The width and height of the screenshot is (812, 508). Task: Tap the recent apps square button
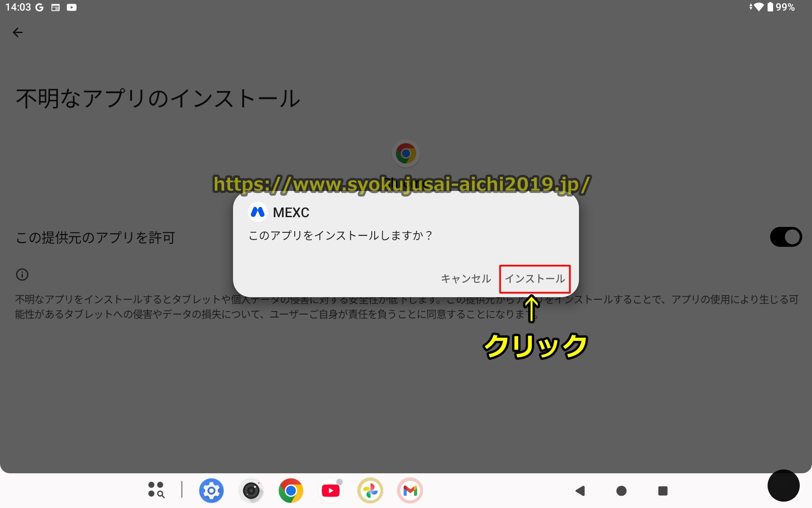click(x=663, y=491)
